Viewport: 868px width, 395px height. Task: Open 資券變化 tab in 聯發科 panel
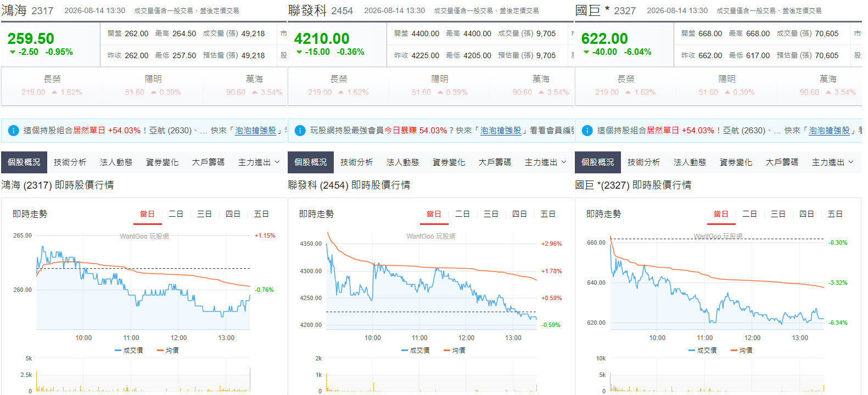click(x=449, y=162)
